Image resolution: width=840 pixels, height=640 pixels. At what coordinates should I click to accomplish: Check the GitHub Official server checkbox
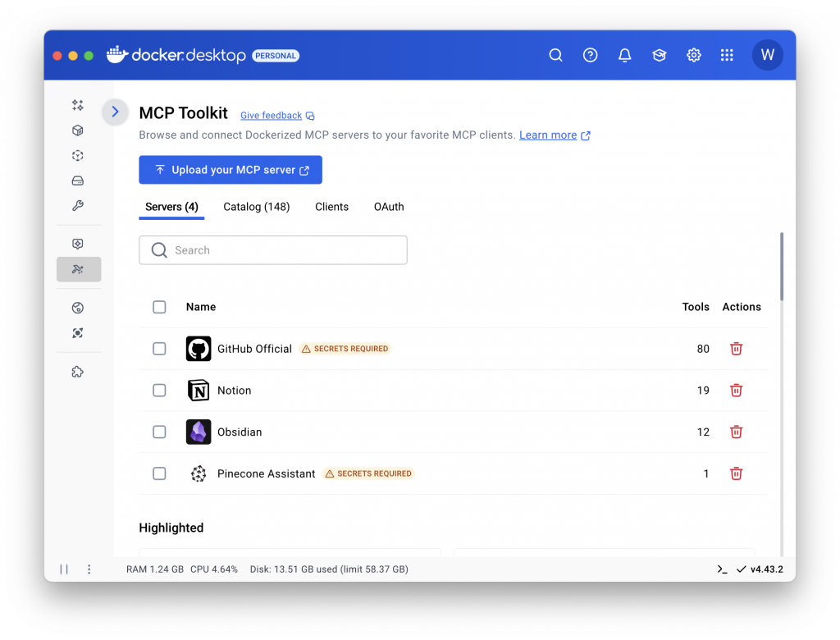pos(159,349)
